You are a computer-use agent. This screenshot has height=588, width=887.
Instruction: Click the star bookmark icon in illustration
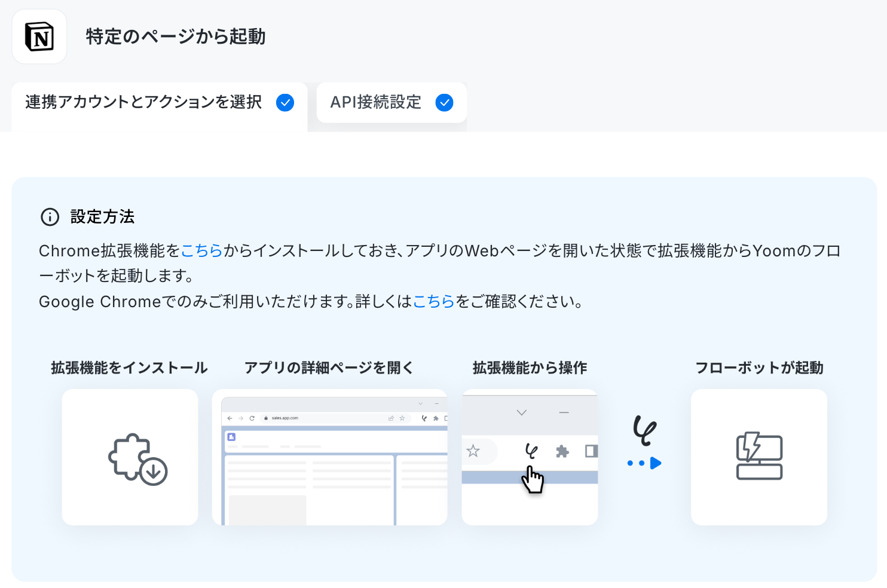[473, 451]
